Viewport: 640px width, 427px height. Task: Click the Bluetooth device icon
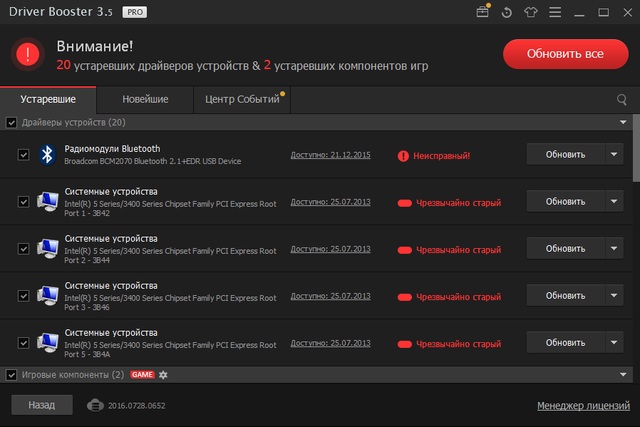(46, 155)
